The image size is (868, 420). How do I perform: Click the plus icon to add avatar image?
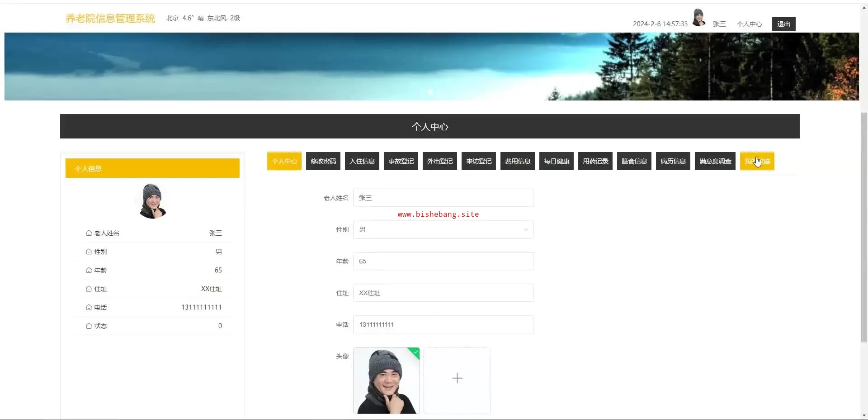pyautogui.click(x=457, y=378)
